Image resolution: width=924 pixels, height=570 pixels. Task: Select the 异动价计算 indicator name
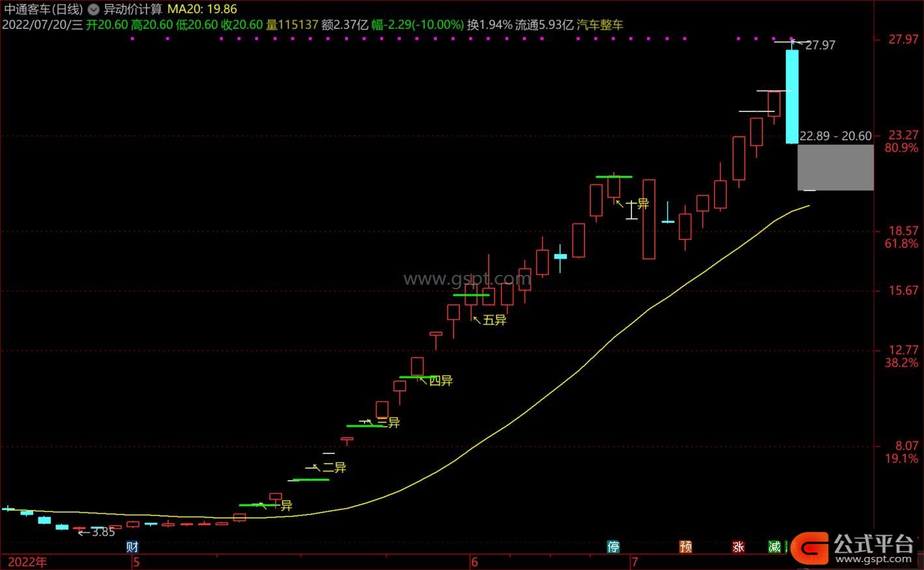(x=133, y=10)
